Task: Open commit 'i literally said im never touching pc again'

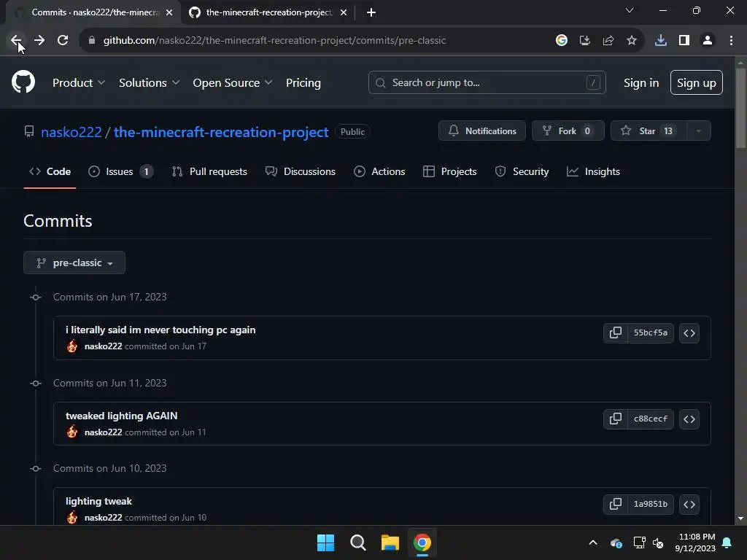Action: click(160, 330)
